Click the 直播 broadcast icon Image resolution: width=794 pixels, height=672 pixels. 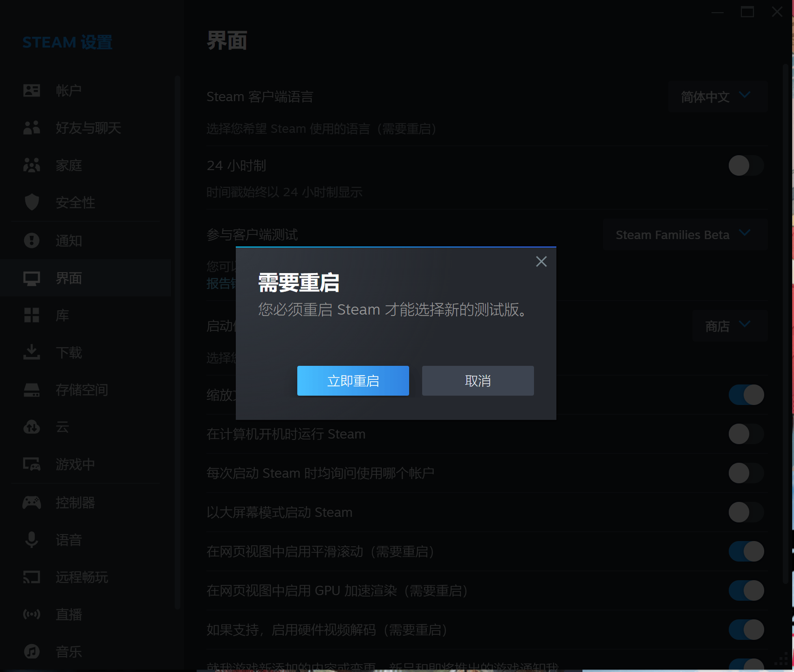[32, 614]
